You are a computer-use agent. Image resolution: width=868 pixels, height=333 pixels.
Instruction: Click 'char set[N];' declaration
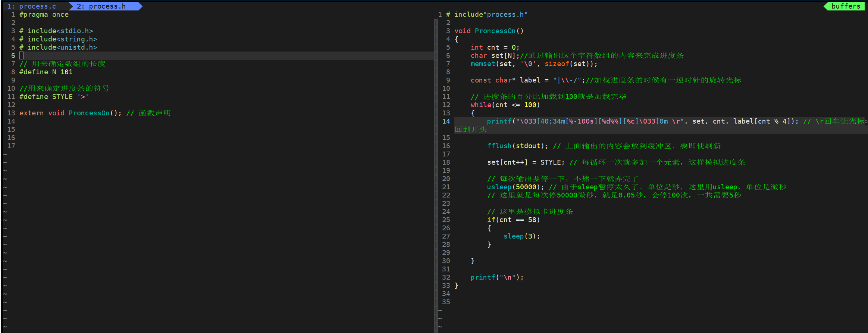(x=495, y=56)
